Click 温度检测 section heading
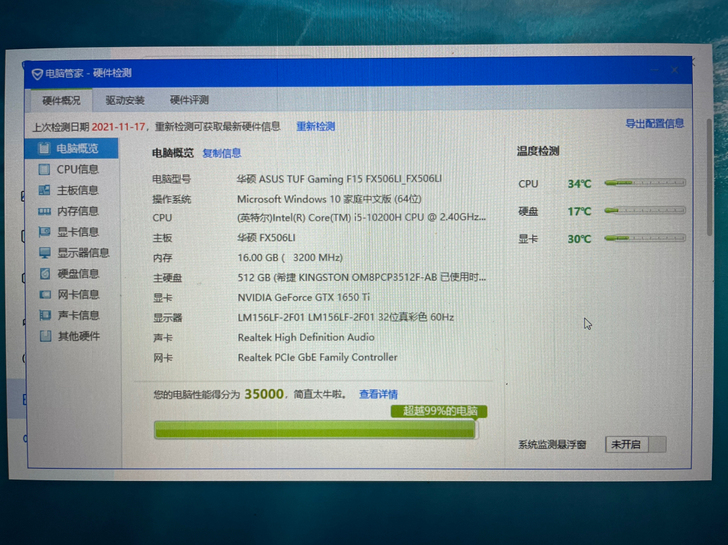 point(538,151)
